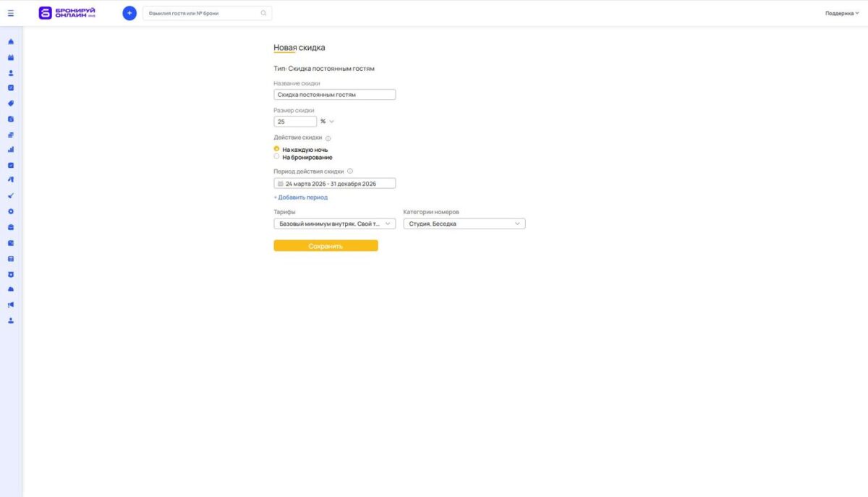The image size is (868, 497).
Task: Open the percent unit dropdown
Action: point(327,122)
